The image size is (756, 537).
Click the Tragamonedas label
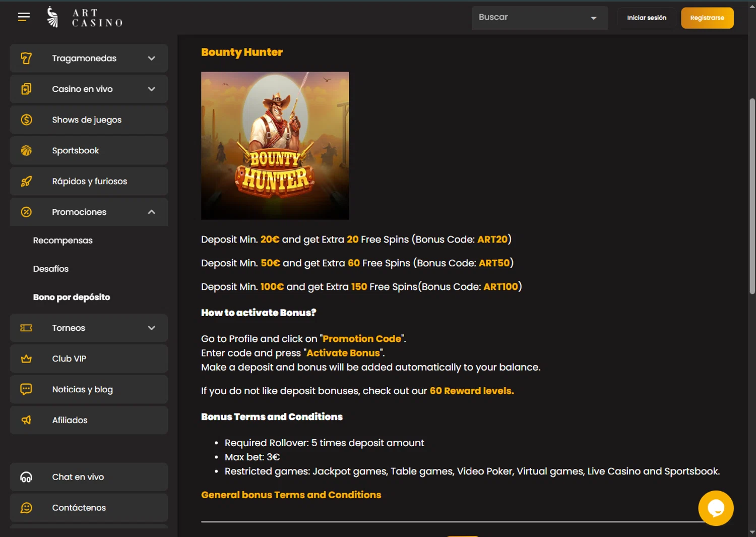coord(84,58)
